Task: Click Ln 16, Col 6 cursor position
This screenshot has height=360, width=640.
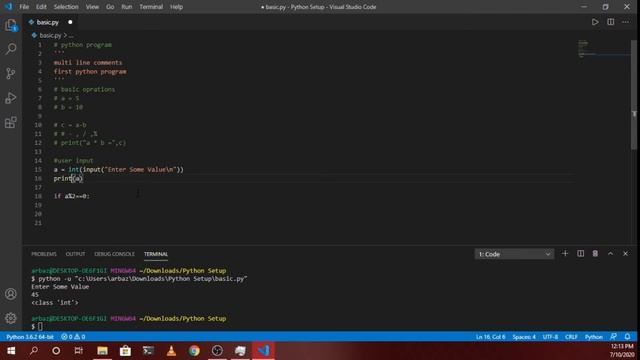Action: 491,337
